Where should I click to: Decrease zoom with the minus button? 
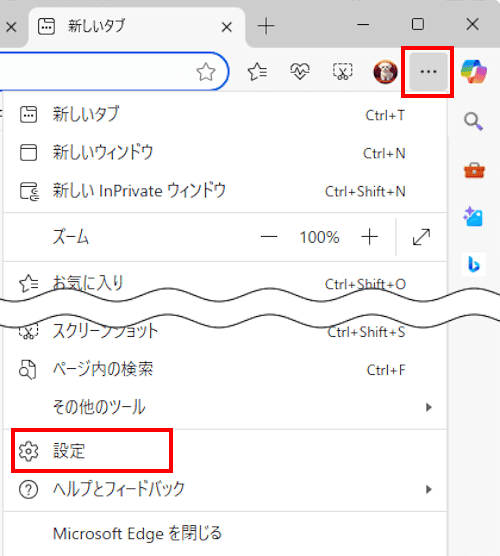point(269,237)
